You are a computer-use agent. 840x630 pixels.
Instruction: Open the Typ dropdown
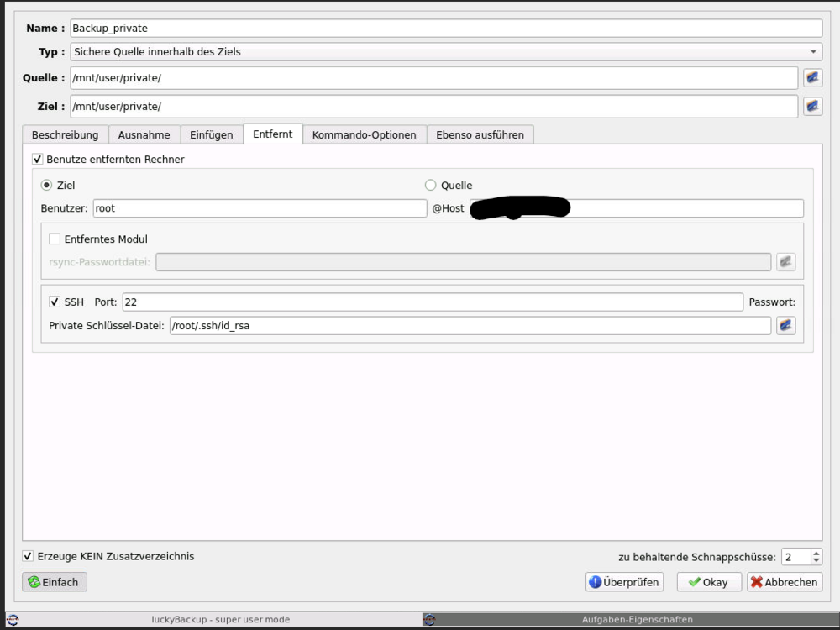point(446,51)
